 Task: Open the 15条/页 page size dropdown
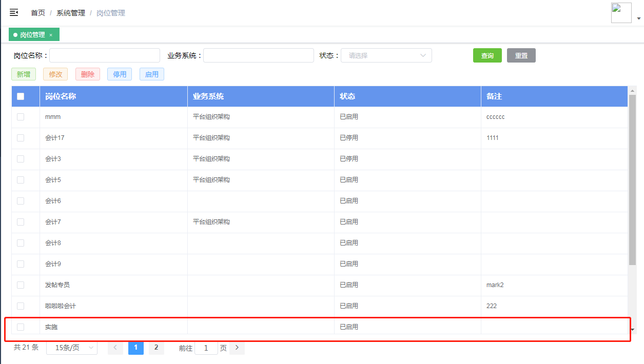71,347
